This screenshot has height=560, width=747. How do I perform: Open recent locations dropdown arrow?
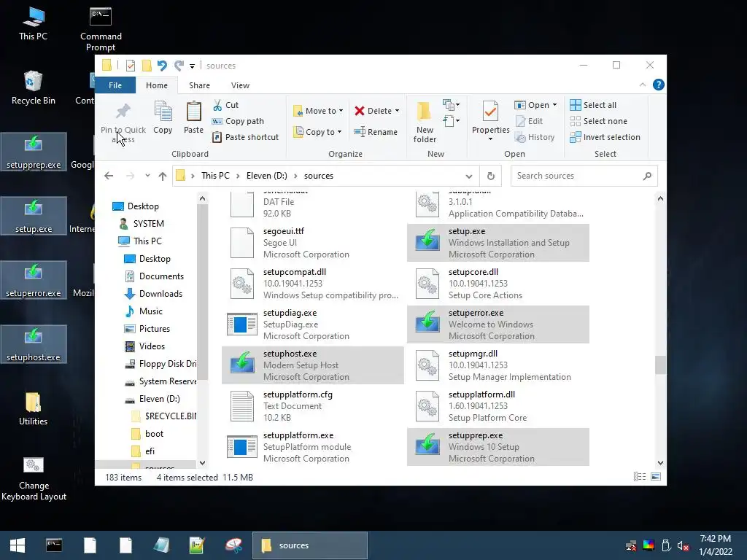click(x=147, y=176)
